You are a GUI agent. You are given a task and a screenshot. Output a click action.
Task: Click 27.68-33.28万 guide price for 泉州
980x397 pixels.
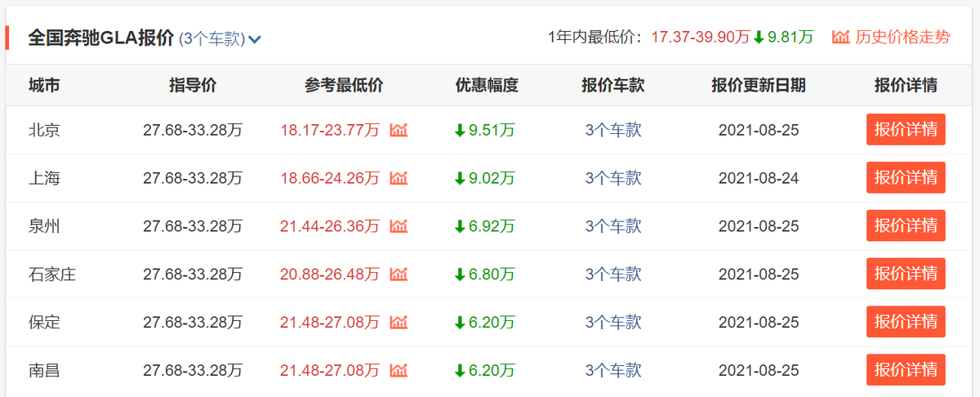click(193, 226)
